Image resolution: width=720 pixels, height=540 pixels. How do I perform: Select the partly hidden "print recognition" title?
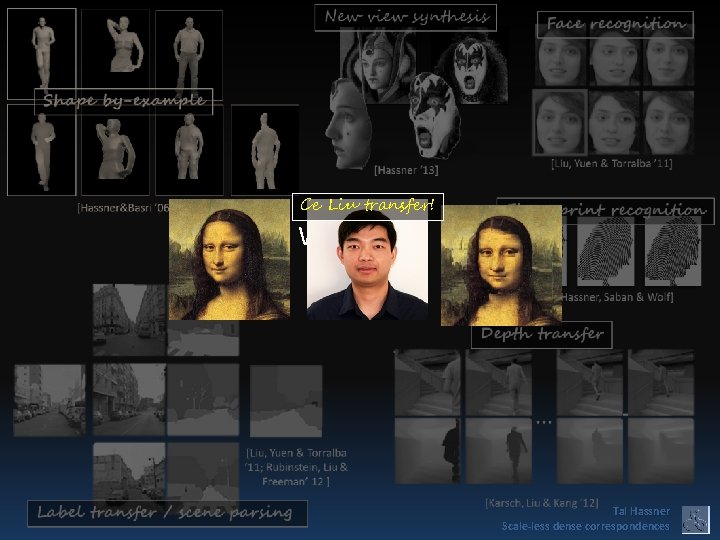point(637,211)
